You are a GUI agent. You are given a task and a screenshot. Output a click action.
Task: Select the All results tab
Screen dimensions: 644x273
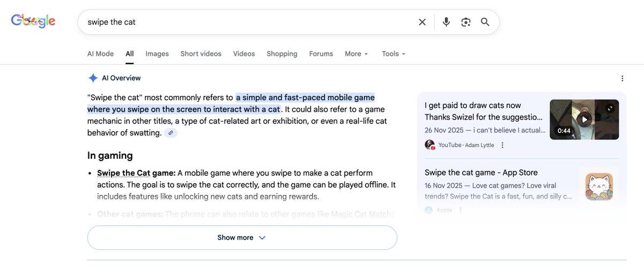130,54
